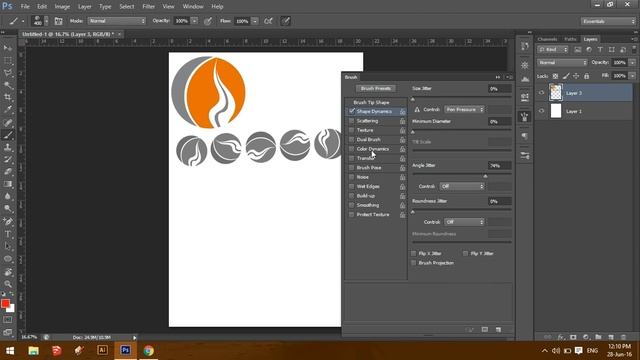Select the Path Selection tool
This screenshot has height=360, width=640.
8,246
